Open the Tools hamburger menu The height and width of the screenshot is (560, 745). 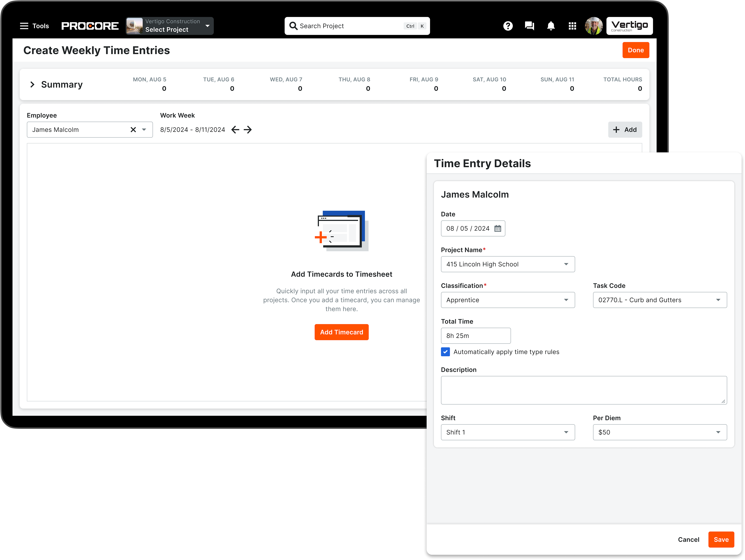tap(34, 26)
